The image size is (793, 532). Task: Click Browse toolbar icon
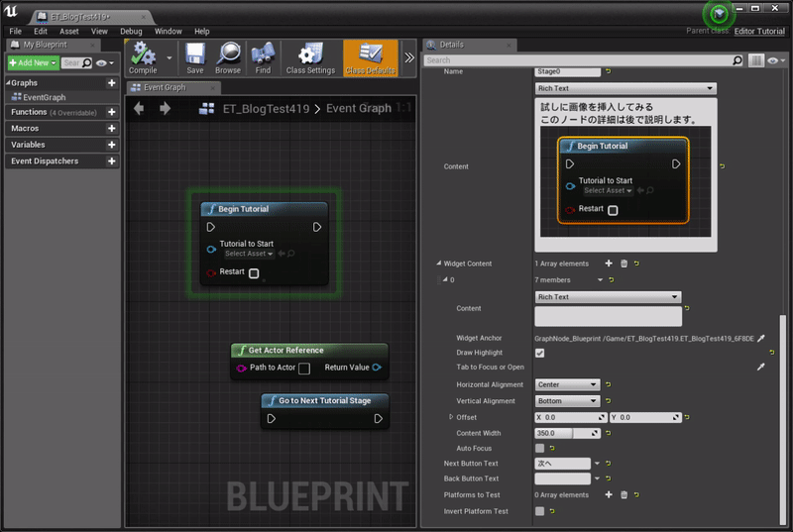[228, 58]
